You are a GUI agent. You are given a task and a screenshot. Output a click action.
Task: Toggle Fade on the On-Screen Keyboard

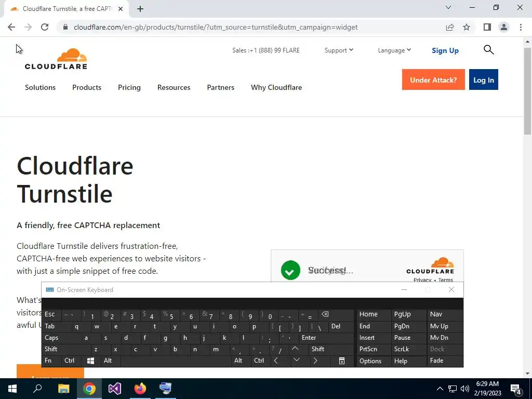tap(445, 361)
